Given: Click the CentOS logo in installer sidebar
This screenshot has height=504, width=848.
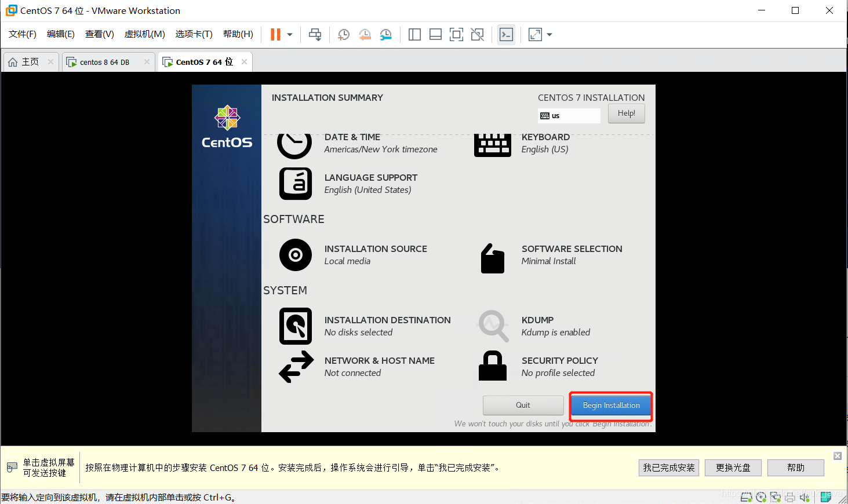Looking at the screenshot, I should click(x=227, y=126).
